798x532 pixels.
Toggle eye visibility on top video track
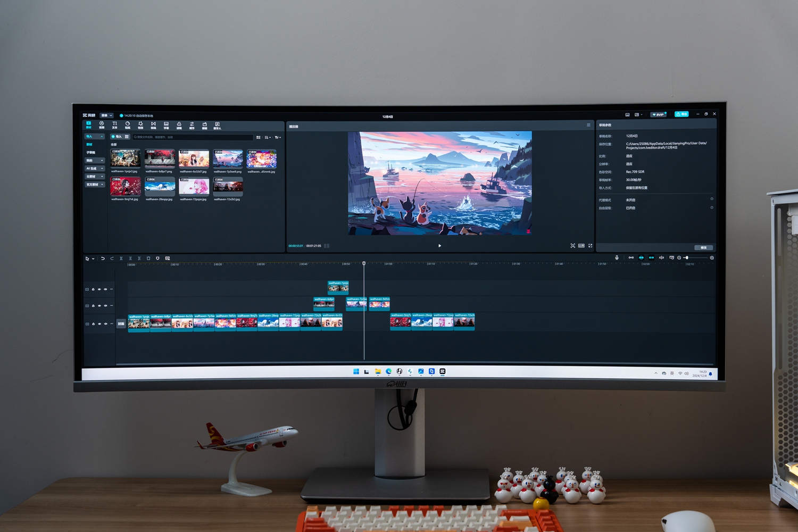99,289
